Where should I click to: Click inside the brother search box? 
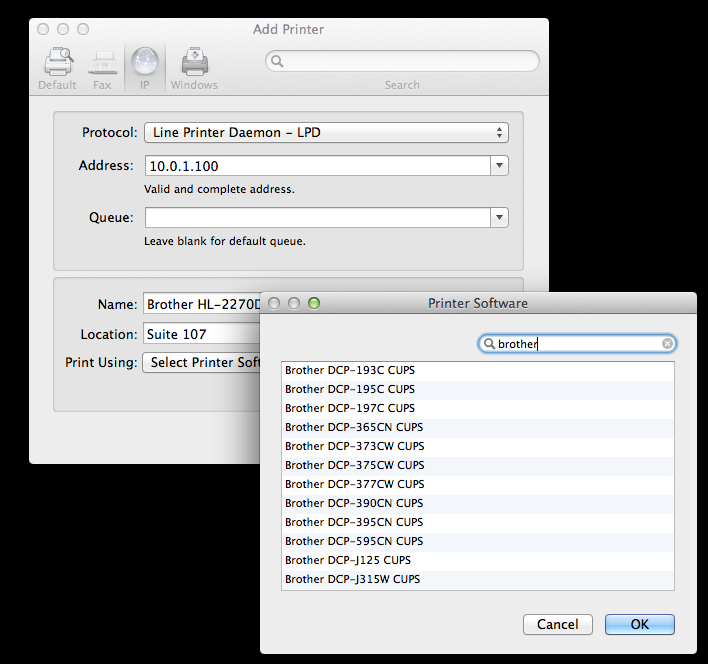click(577, 344)
